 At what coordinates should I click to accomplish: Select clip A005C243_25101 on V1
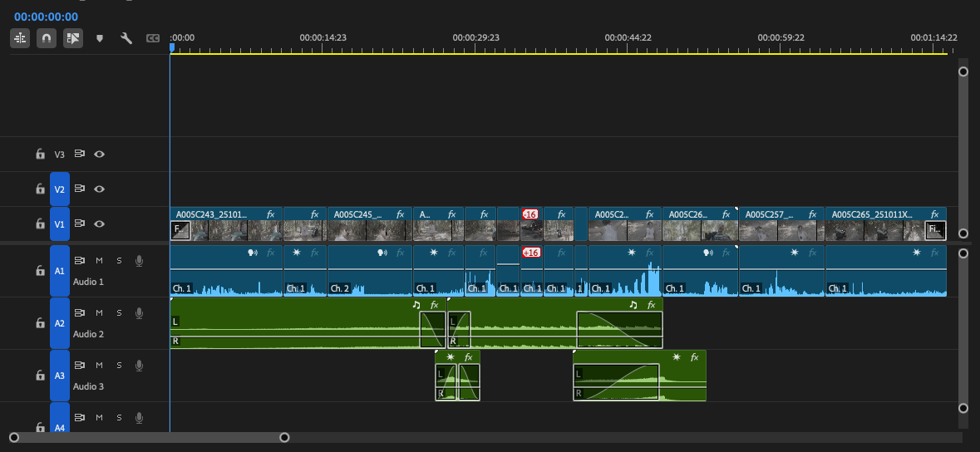point(226,224)
